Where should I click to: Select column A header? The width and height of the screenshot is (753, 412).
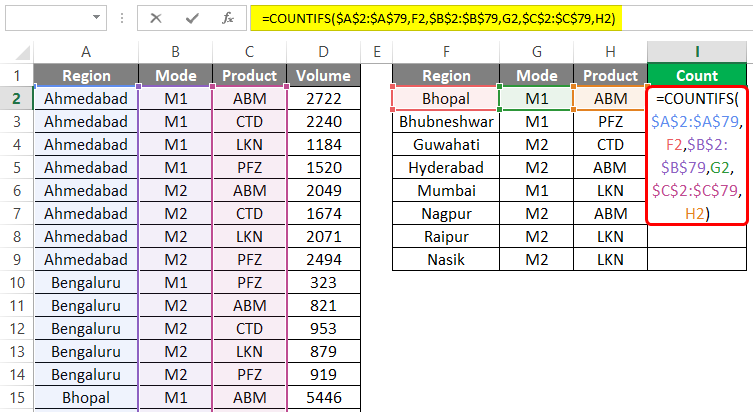pyautogui.click(x=86, y=52)
